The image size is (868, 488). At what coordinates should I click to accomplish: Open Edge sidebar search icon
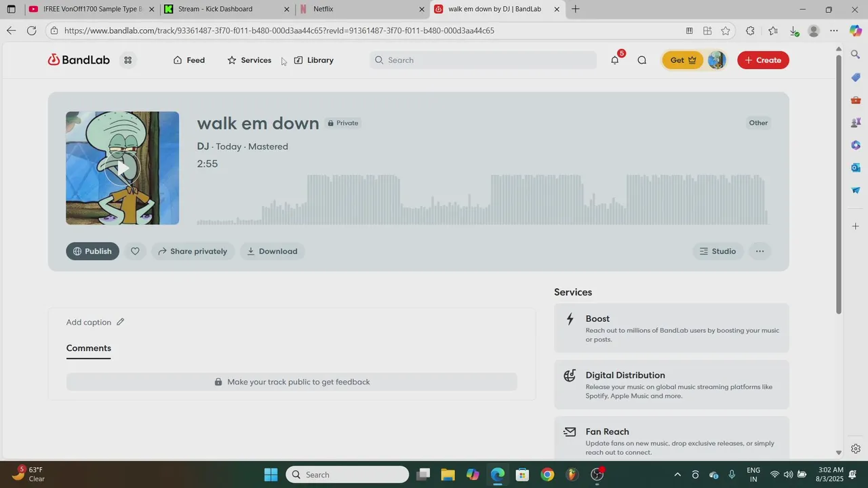point(856,54)
